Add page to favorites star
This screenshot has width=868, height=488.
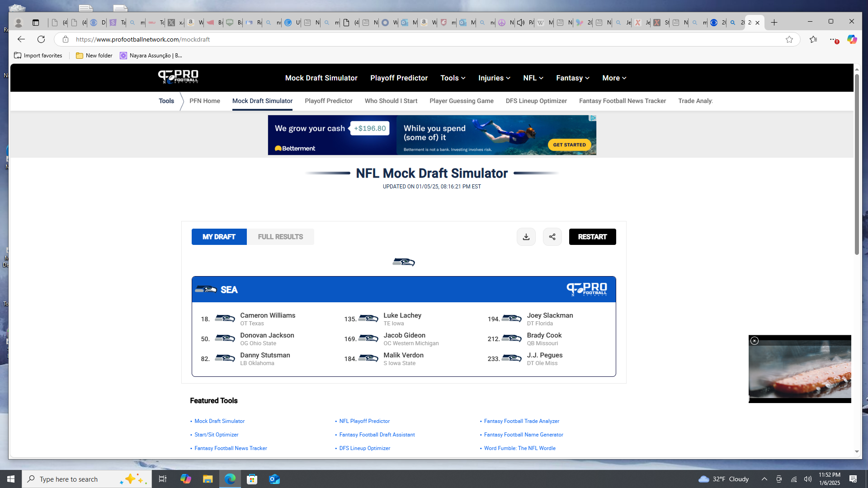click(x=789, y=39)
